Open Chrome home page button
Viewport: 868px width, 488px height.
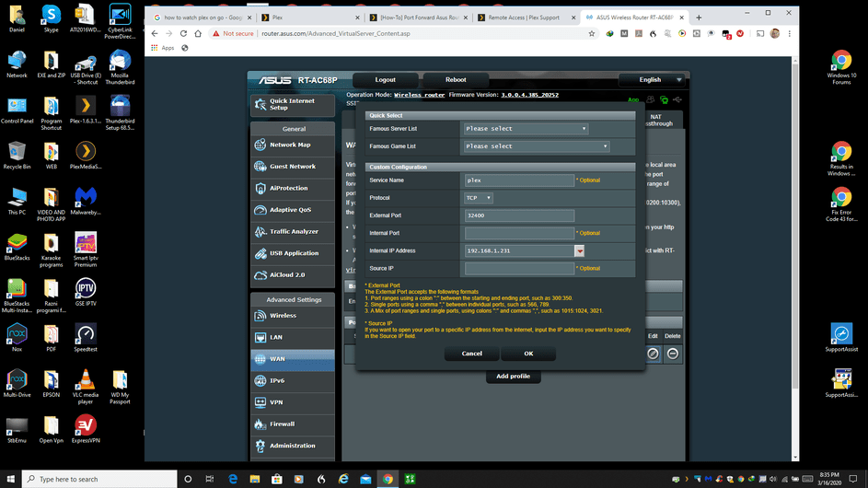198,33
